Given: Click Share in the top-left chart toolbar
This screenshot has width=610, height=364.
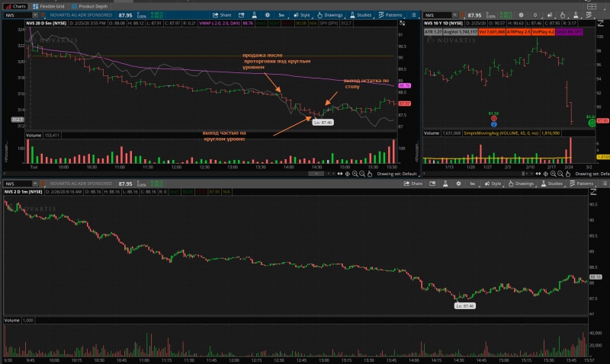Looking at the screenshot, I should (222, 15).
